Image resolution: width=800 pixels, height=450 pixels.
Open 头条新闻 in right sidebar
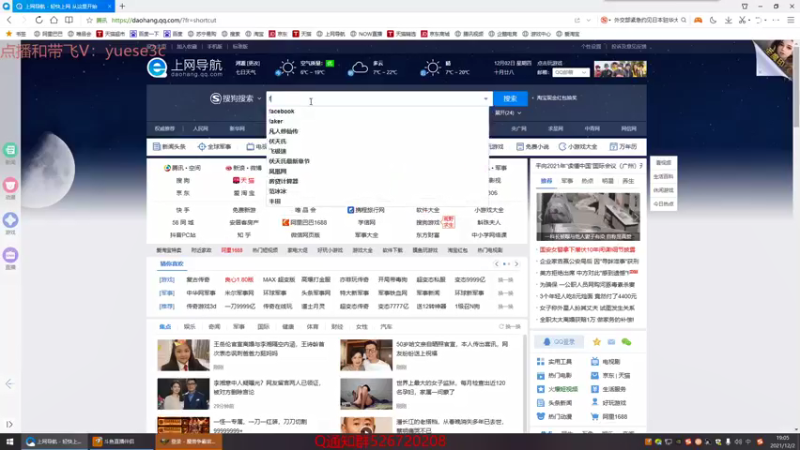(x=555, y=403)
